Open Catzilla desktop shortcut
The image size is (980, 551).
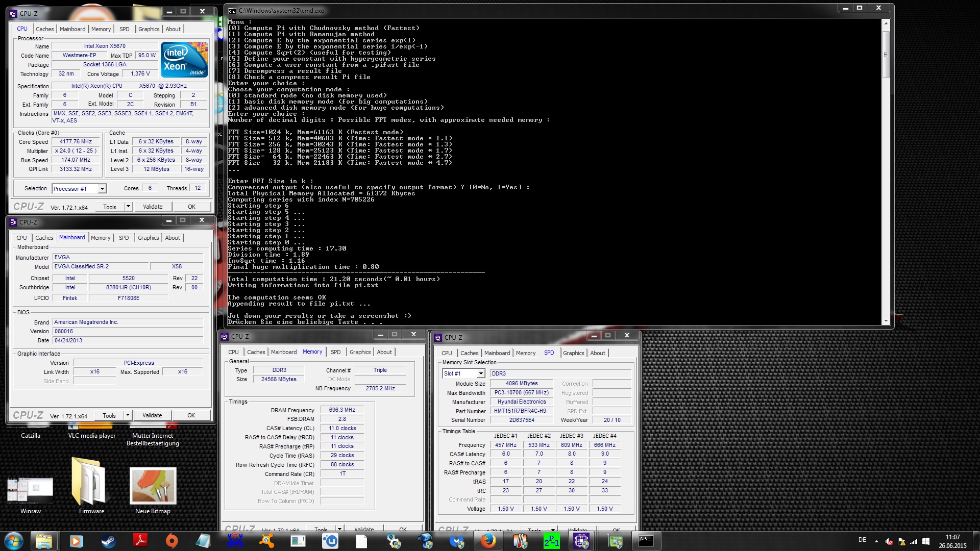click(x=31, y=435)
